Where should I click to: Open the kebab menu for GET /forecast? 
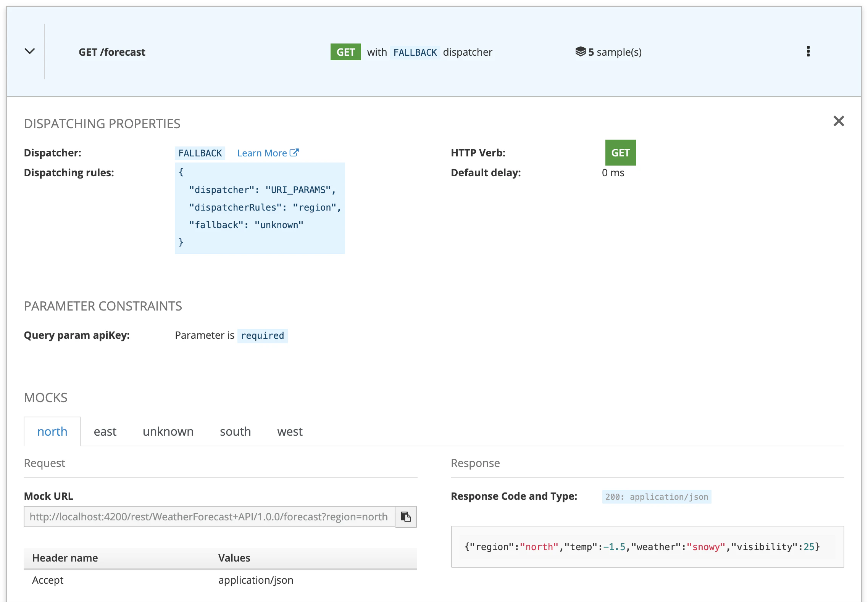pyautogui.click(x=808, y=52)
